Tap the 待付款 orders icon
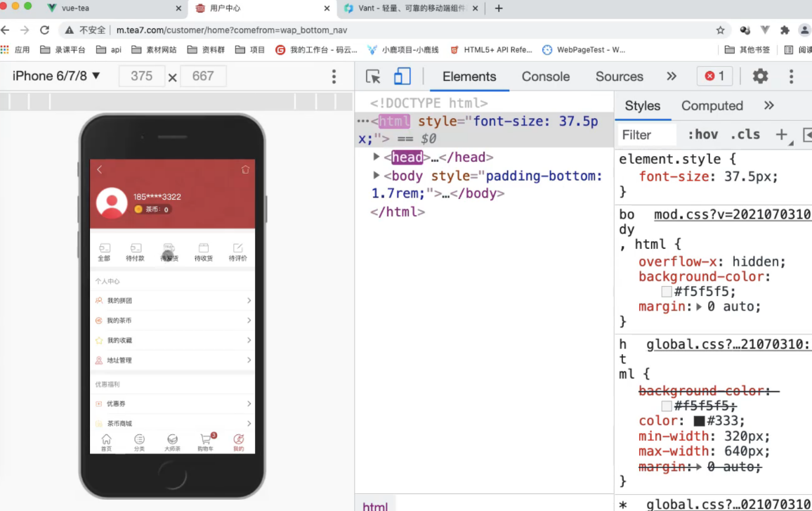Screen dimensions: 812x511 point(135,252)
